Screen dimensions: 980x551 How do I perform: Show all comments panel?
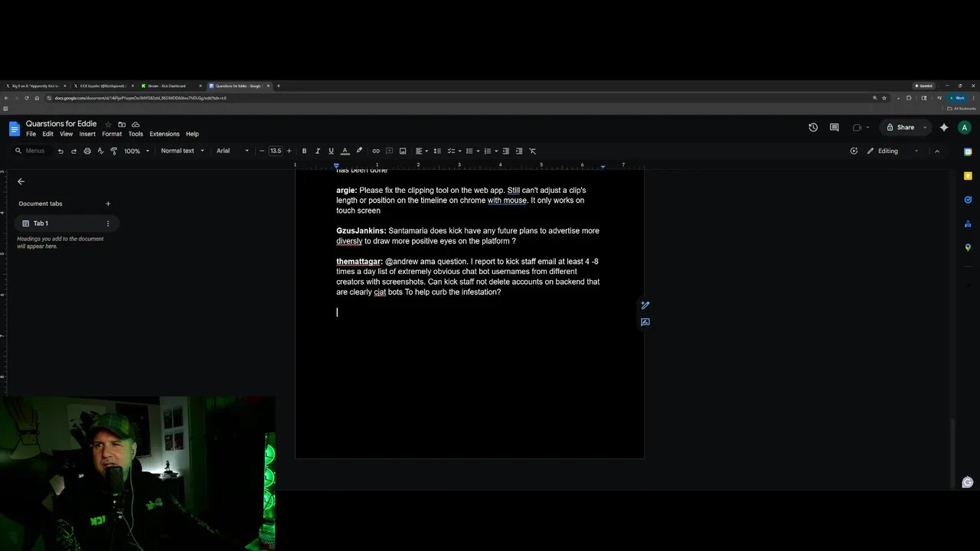click(835, 128)
